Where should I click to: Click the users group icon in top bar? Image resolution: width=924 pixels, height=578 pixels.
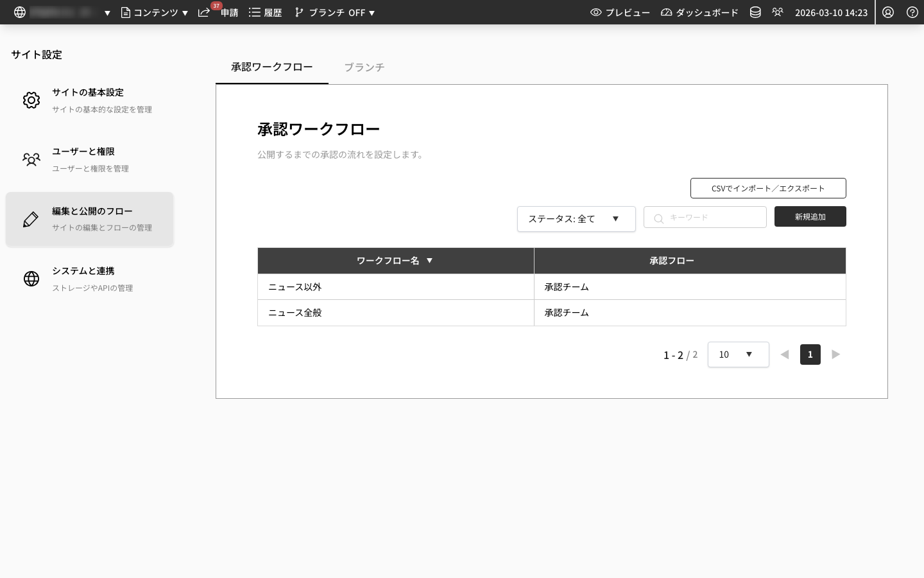778,12
